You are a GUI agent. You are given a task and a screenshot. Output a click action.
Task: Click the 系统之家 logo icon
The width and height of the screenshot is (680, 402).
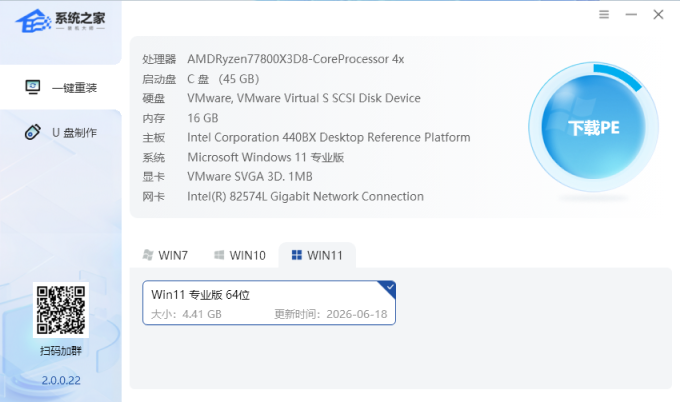33,21
